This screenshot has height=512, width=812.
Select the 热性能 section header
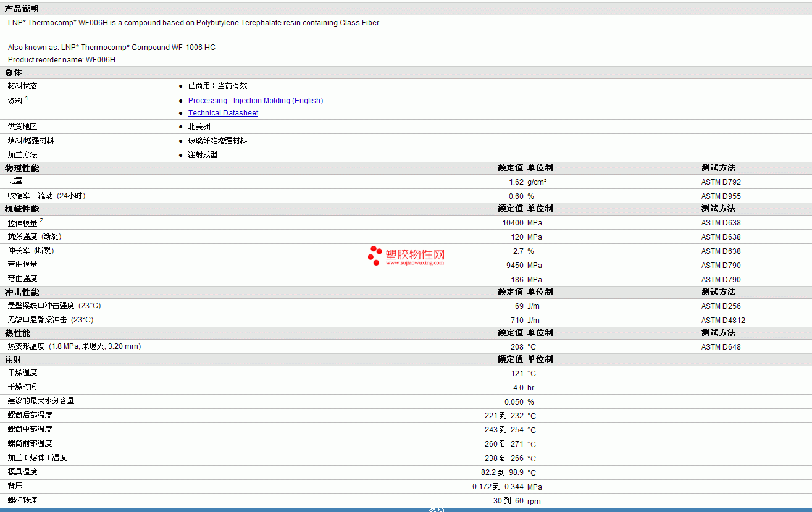(x=17, y=333)
